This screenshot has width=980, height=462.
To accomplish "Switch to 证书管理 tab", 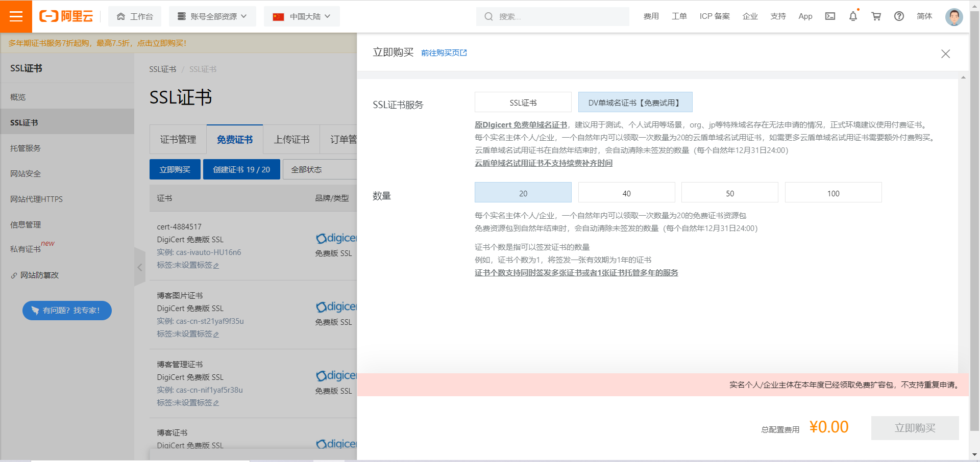I will (x=178, y=139).
